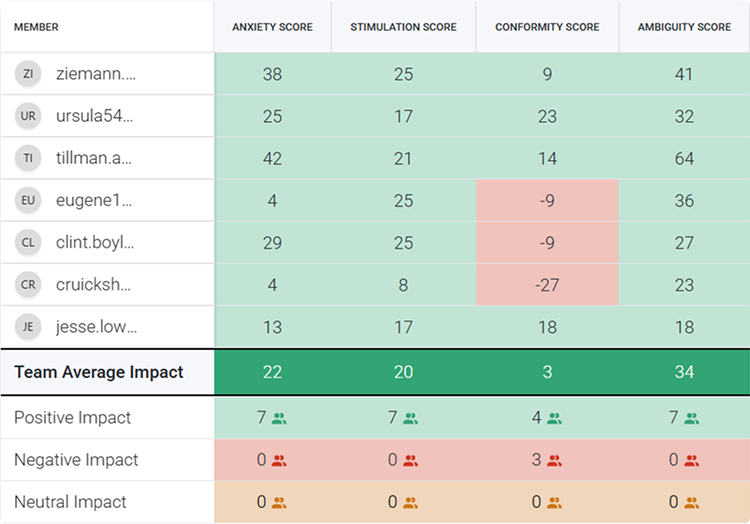This screenshot has width=750, height=524.
Task: Click Ambiguity Score column header
Action: (x=684, y=27)
